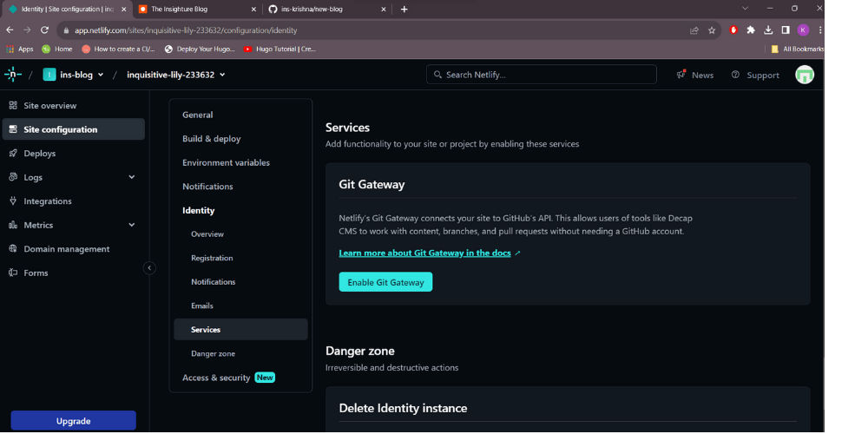Click the Forms icon in sidebar

coord(13,273)
